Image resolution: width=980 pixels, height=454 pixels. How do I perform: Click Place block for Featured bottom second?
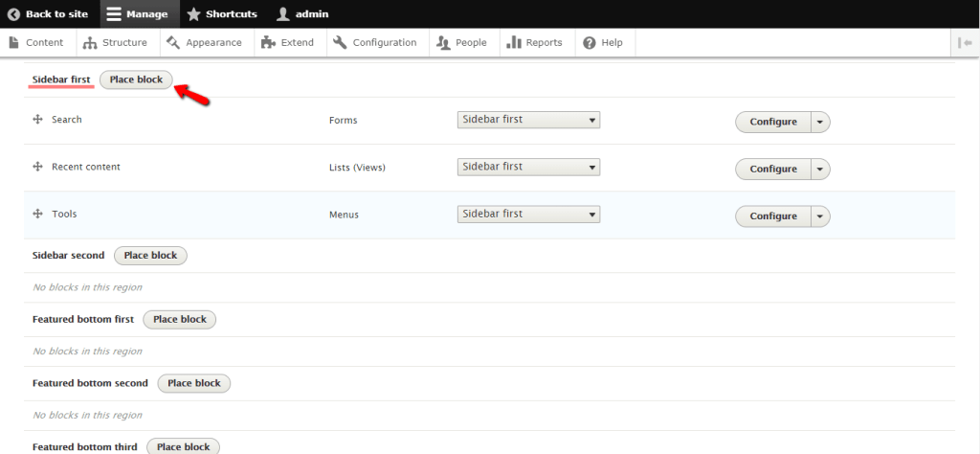point(193,383)
